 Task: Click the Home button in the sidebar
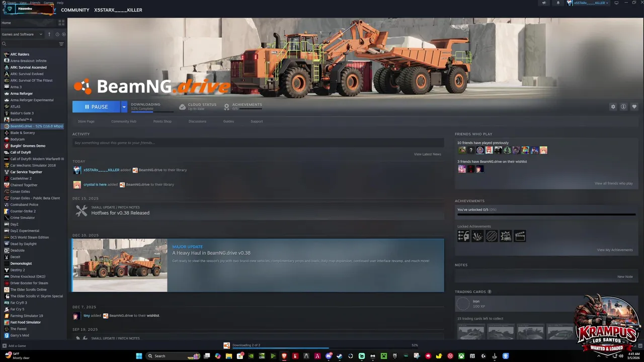[x=7, y=23]
